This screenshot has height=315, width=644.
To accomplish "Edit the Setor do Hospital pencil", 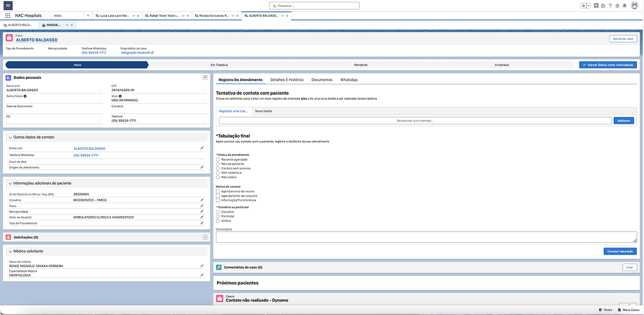I will [202, 217].
